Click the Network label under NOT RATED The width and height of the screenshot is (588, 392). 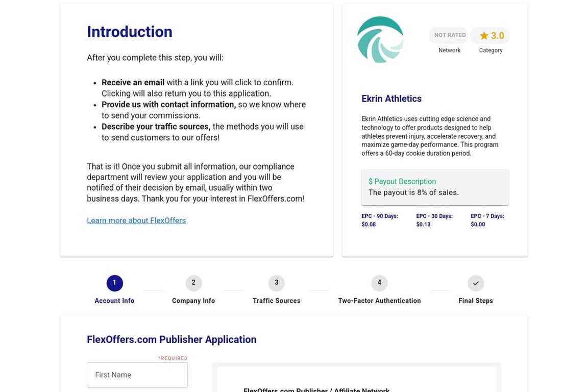click(449, 50)
